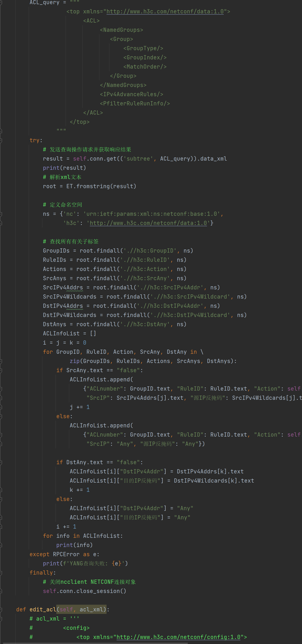Click self.conn.close_session() call
This screenshot has height=644, width=302.
click(85, 591)
